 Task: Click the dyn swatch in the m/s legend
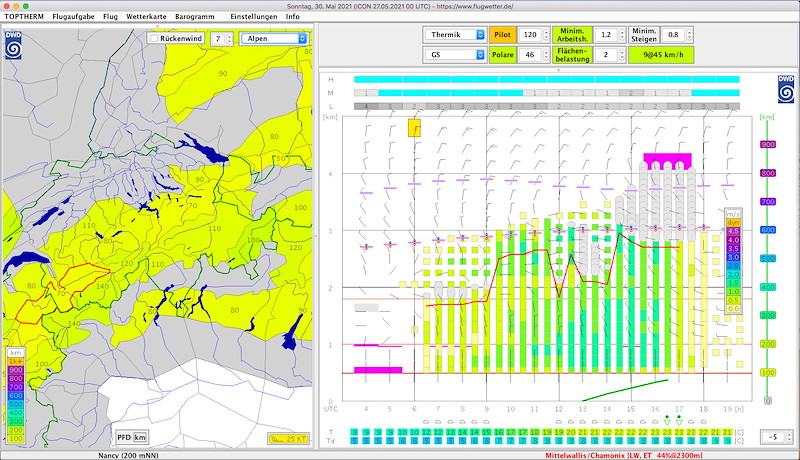tap(733, 223)
